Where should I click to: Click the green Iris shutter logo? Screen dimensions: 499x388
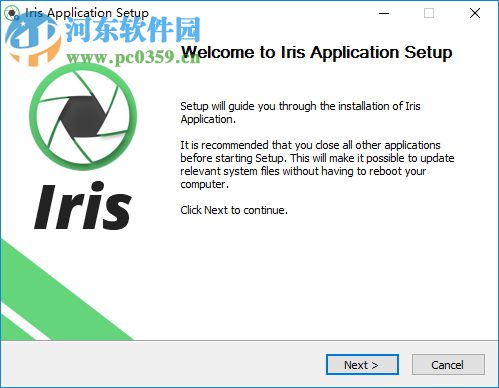tap(83, 117)
